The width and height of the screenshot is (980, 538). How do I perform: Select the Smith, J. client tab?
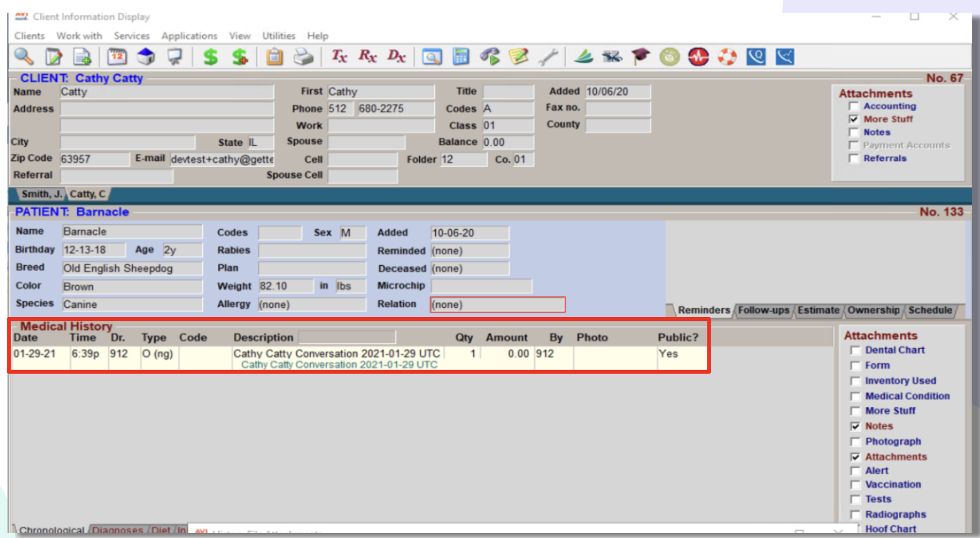(41, 194)
